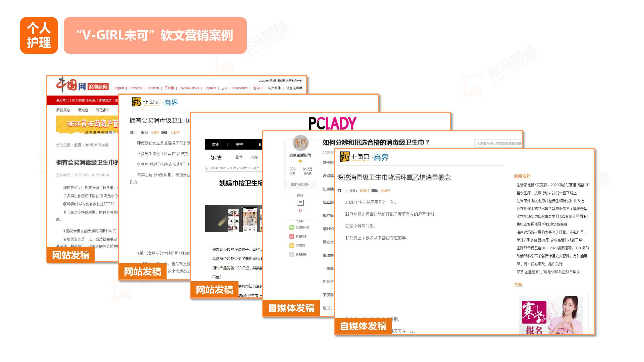Share to 新浪微博 icon
The height and width of the screenshot is (362, 644).
coord(292,236)
